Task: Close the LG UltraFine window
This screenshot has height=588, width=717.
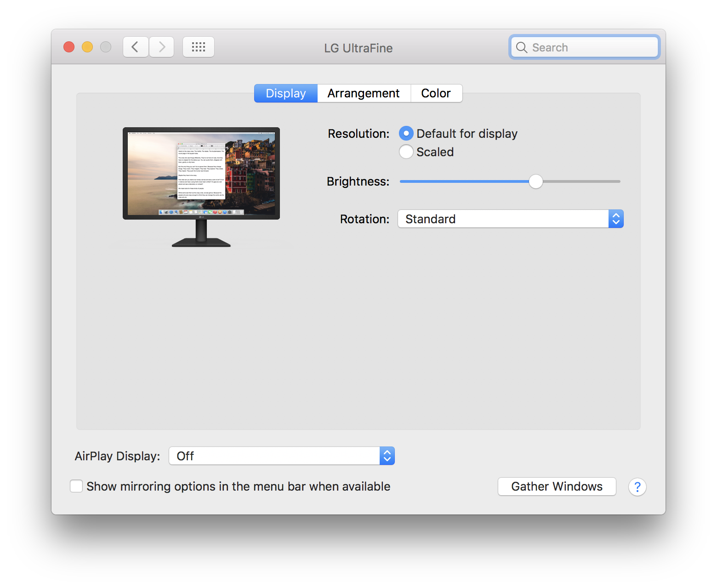Action: 69,47
